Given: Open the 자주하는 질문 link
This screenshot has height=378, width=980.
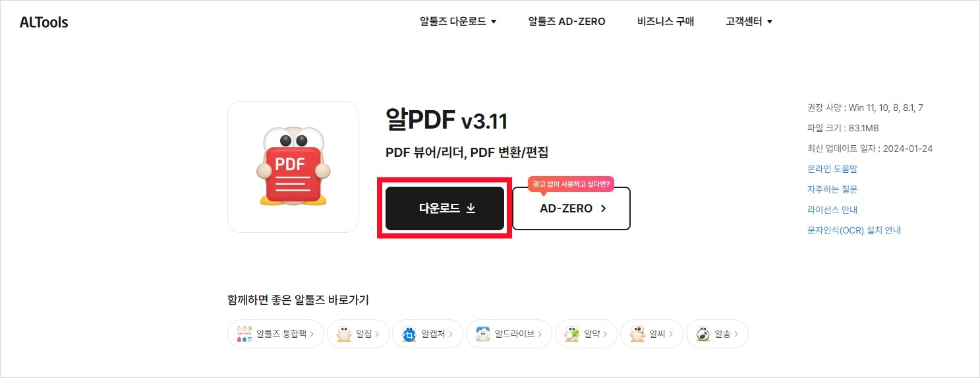Looking at the screenshot, I should tap(832, 189).
